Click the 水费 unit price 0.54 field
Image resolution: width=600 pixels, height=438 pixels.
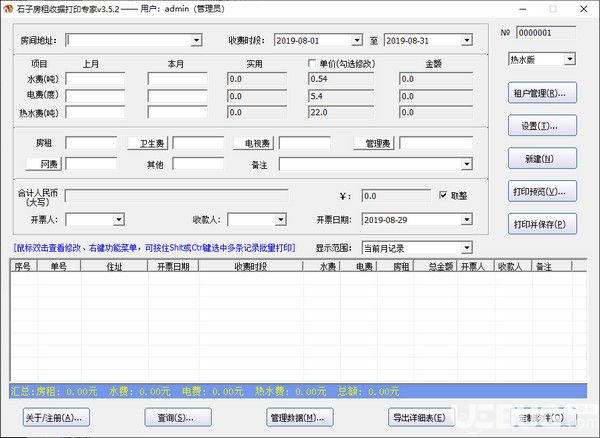(341, 79)
